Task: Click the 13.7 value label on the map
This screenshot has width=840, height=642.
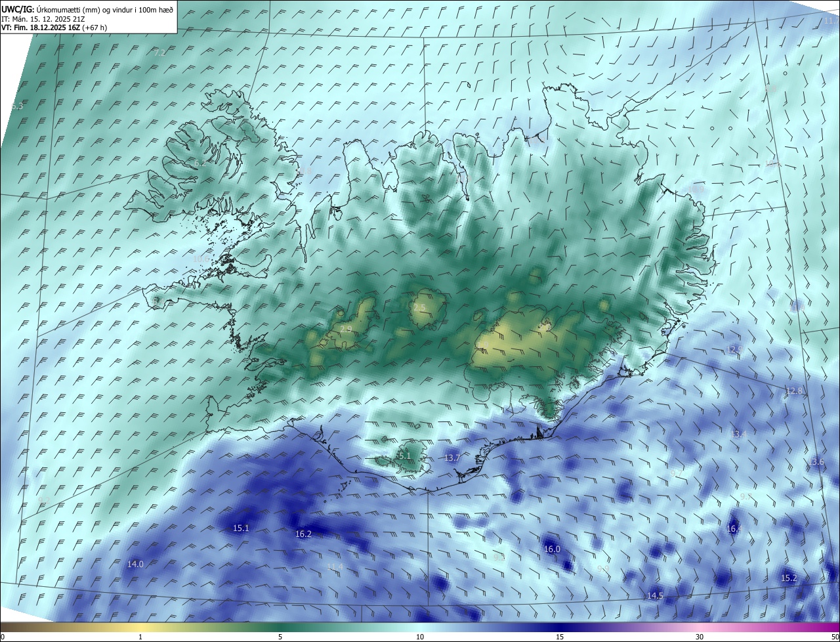Action: click(x=453, y=458)
